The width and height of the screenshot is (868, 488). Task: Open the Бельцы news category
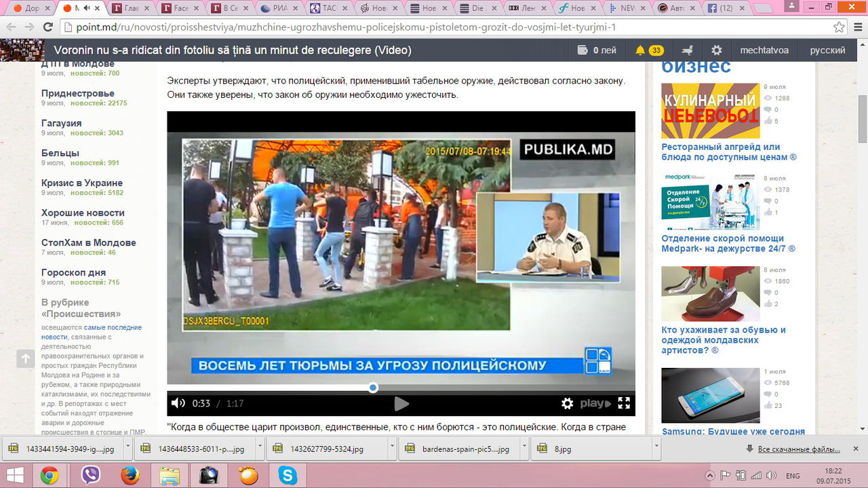click(60, 153)
